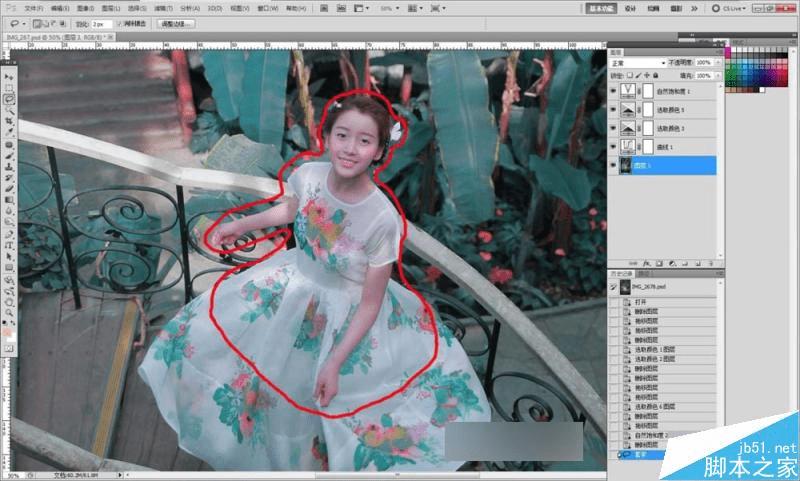The image size is (800, 481).
Task: Open the 编辑(E) menu
Action: [60, 8]
